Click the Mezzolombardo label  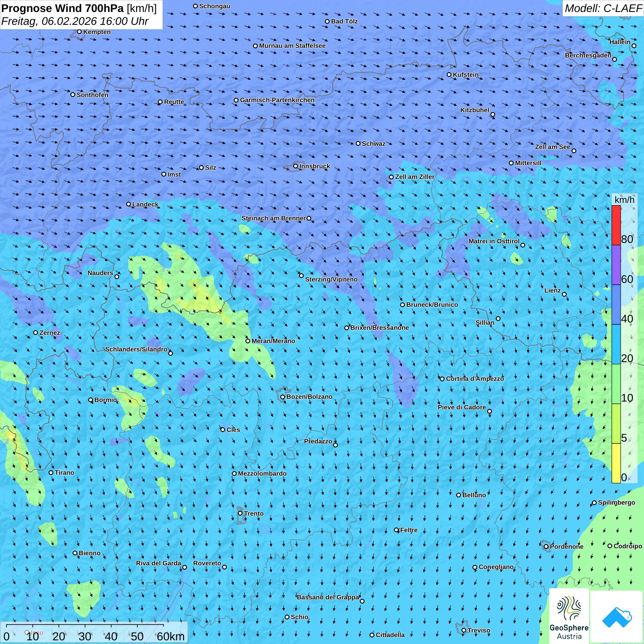[x=262, y=473]
